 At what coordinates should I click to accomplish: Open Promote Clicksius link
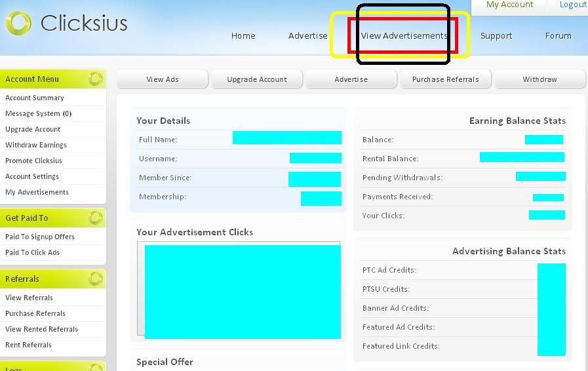click(x=33, y=161)
